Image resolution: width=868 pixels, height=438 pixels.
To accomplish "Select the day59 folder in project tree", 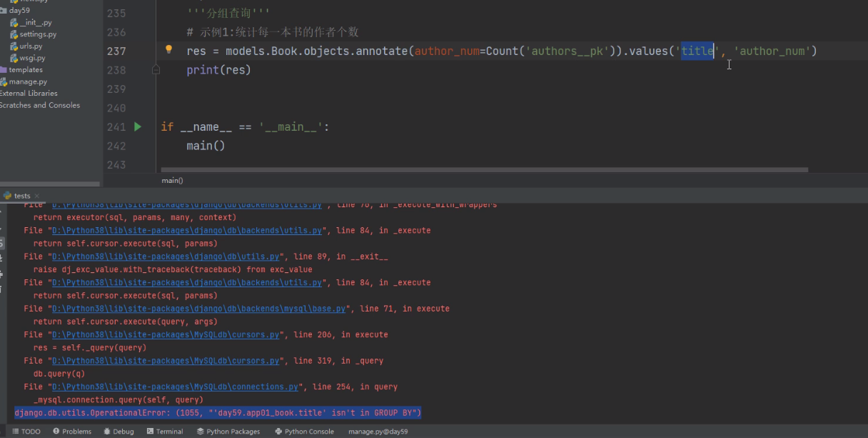I will (x=19, y=11).
